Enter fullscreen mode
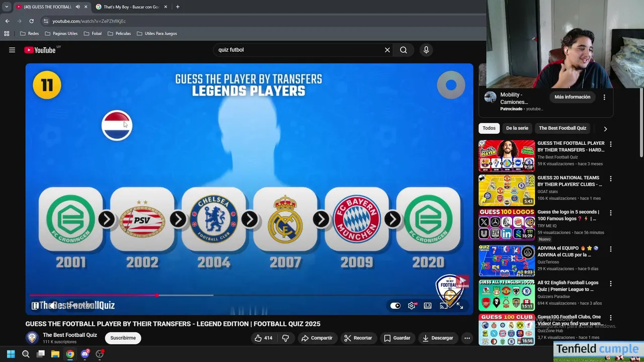This screenshot has width=644, height=362. coord(459,306)
